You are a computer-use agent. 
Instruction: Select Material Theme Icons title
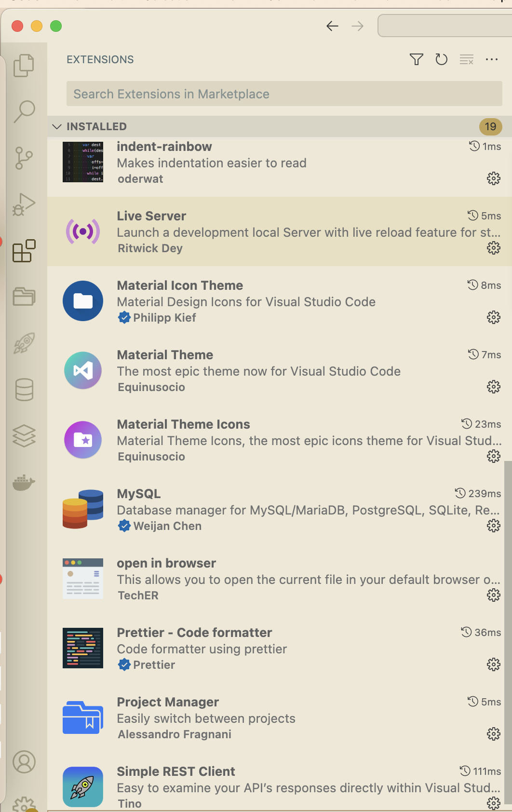[x=183, y=424]
